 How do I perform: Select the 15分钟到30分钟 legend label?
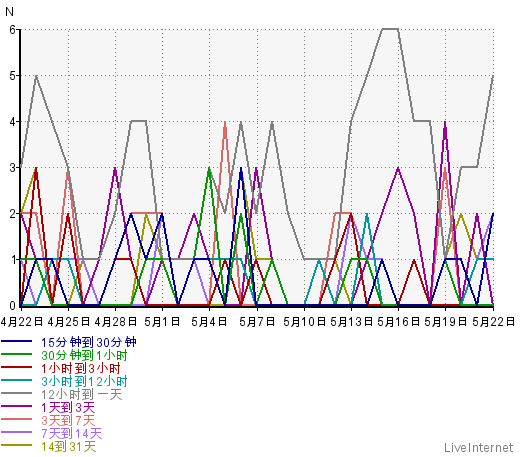click(89, 342)
